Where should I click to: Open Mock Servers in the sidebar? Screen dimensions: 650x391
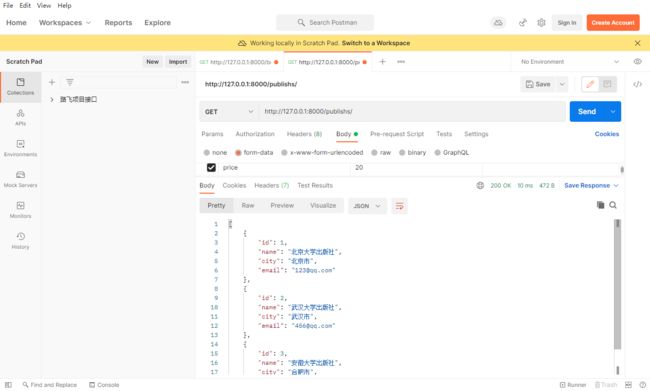point(20,179)
